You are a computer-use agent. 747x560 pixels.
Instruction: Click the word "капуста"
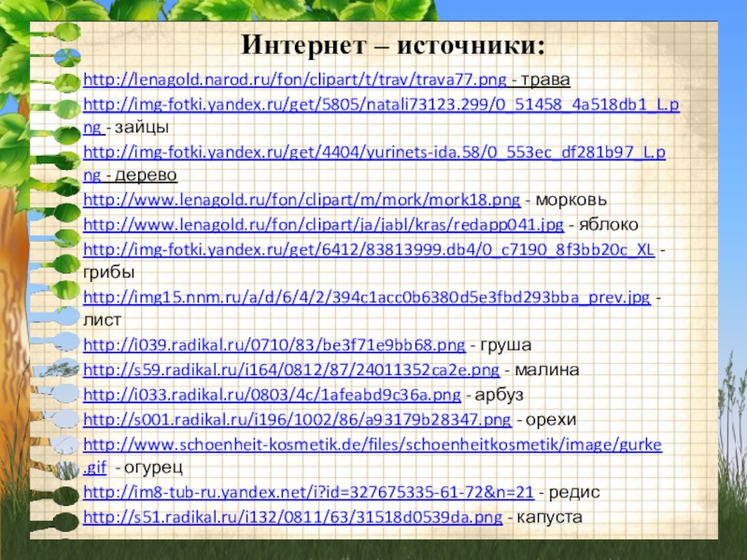(x=549, y=517)
